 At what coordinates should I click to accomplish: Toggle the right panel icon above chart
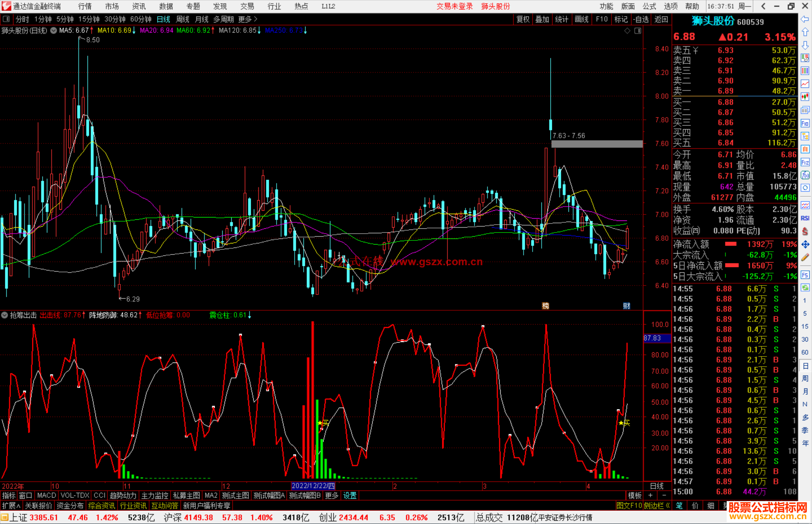638,31
